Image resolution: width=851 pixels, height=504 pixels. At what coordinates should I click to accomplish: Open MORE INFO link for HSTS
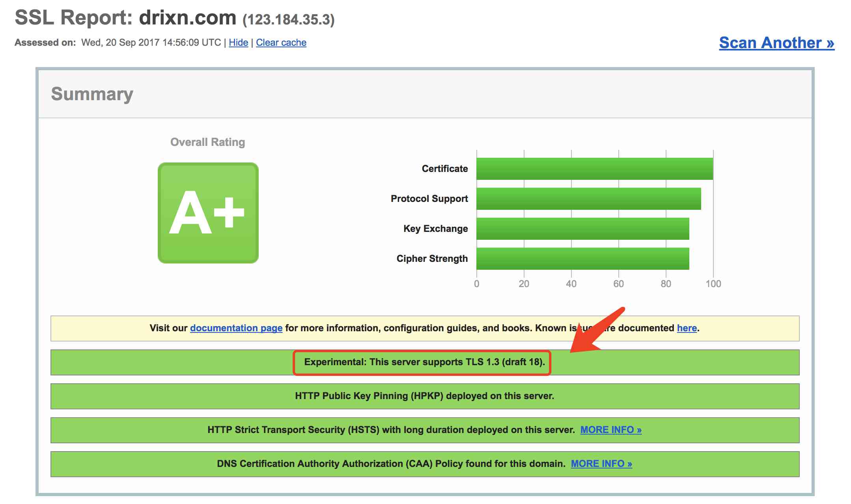pos(611,430)
